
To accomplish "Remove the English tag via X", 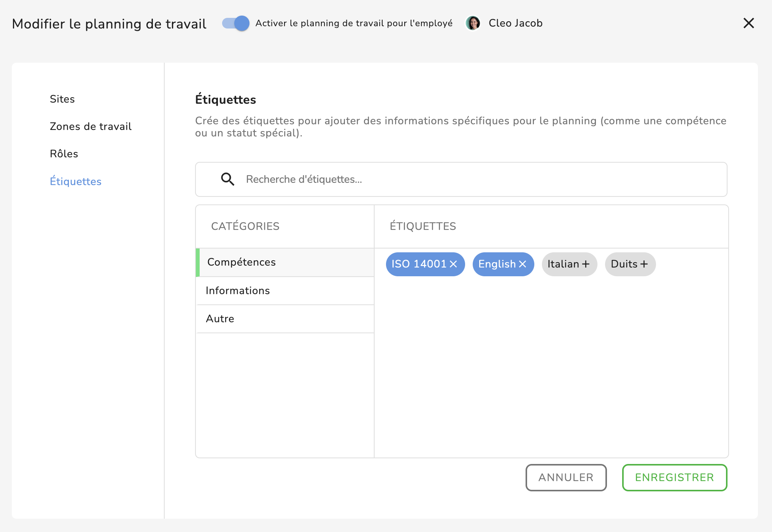I will [x=523, y=264].
